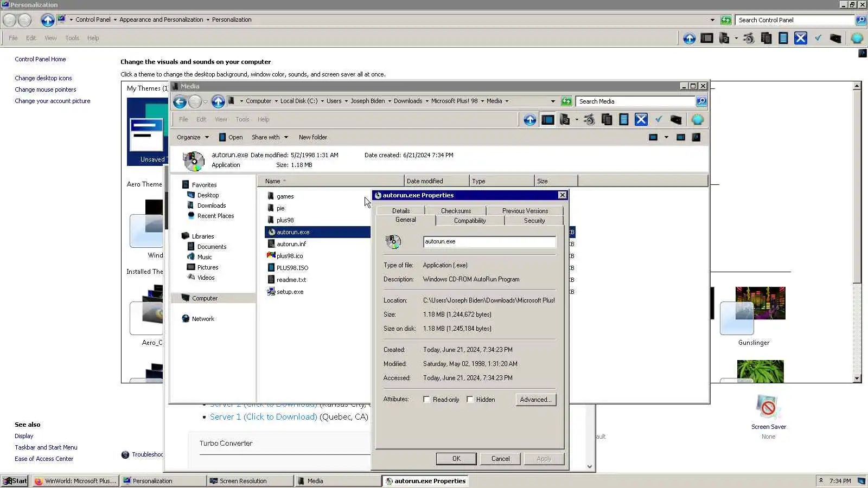
Task: Open the Screen Saver settings icon
Action: (768, 407)
